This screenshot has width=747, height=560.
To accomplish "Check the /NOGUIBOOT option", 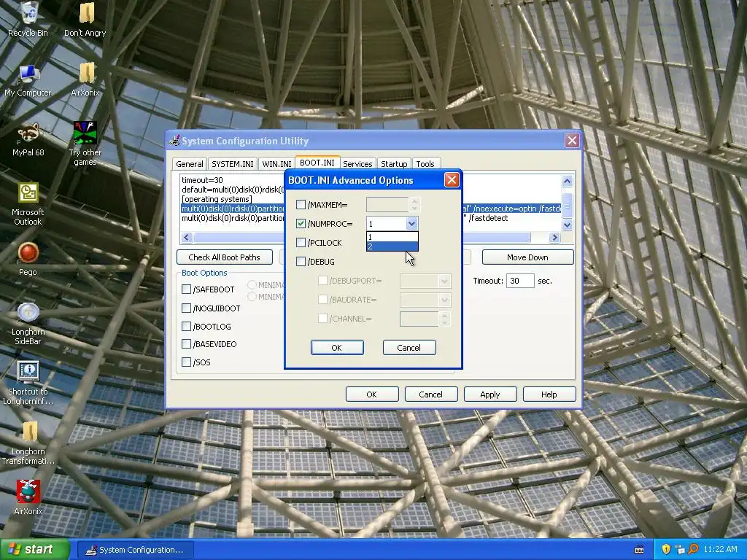I will [x=186, y=308].
